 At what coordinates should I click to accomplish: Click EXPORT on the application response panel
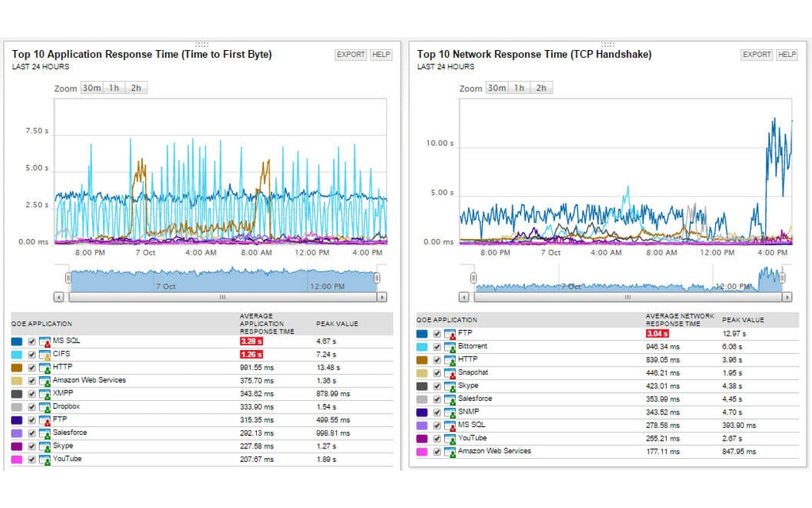350,54
